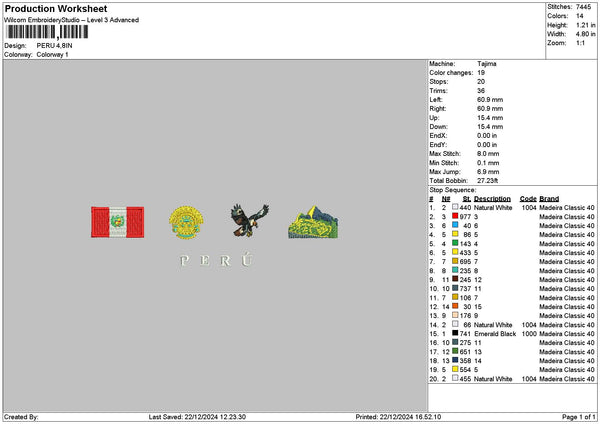Click the red swatch in stop row 2
The width and height of the screenshot is (600, 424).
455,217
